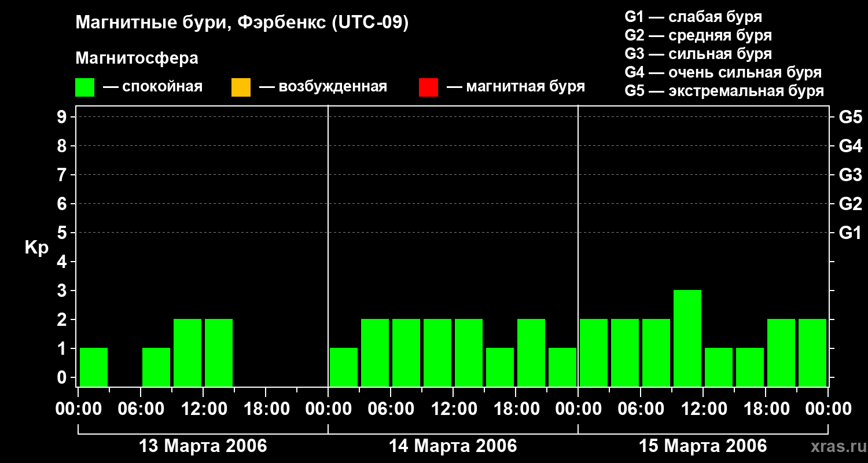Click the '12:00' time label for 14 Марта
The height and width of the screenshot is (463, 868).
pos(453,409)
